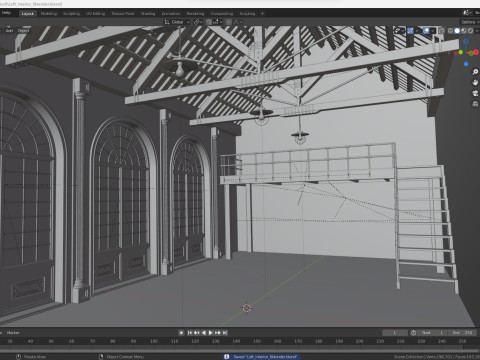Jump to previous keyframe
The image size is (480, 360).
[197, 333]
